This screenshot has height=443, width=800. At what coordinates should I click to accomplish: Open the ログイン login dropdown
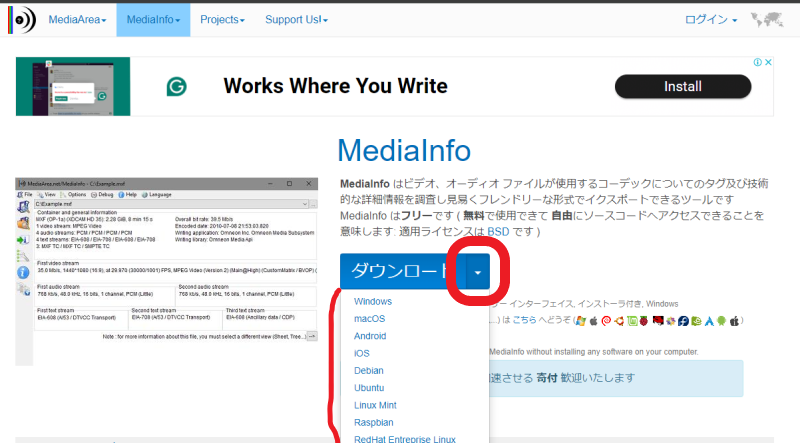point(710,19)
